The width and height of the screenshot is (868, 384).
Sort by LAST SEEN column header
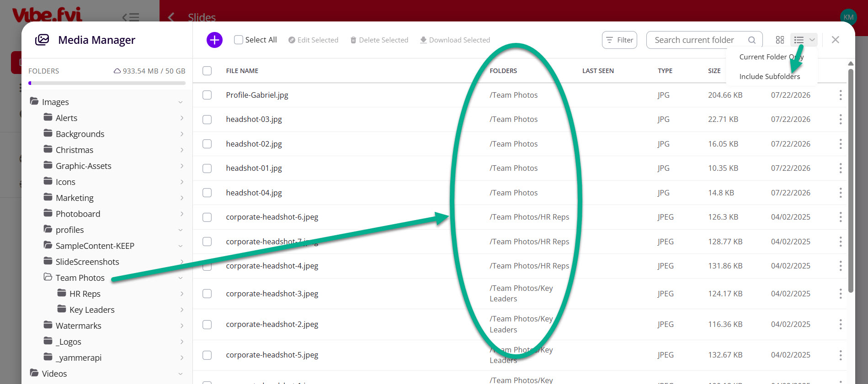coord(598,71)
